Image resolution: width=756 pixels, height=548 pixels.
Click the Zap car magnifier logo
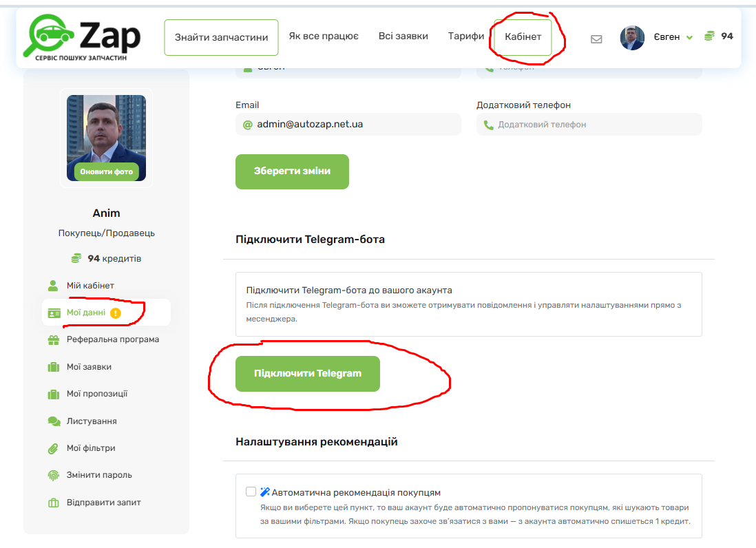(82, 38)
